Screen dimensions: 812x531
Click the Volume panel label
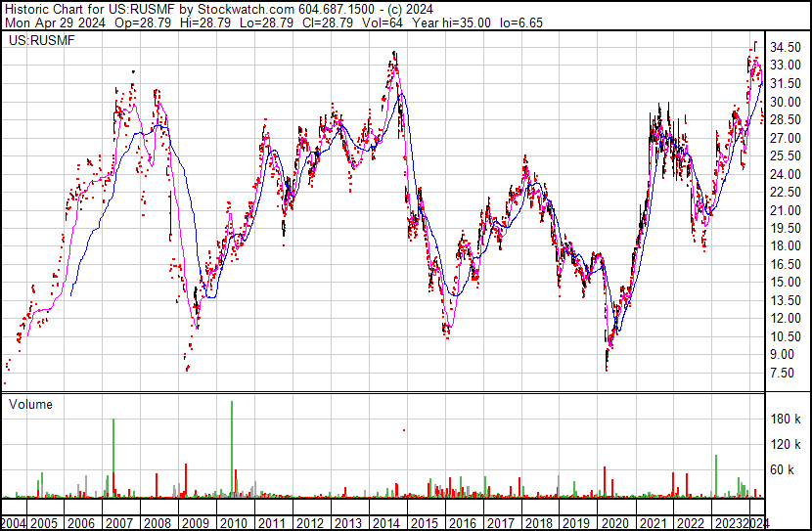coord(30,404)
